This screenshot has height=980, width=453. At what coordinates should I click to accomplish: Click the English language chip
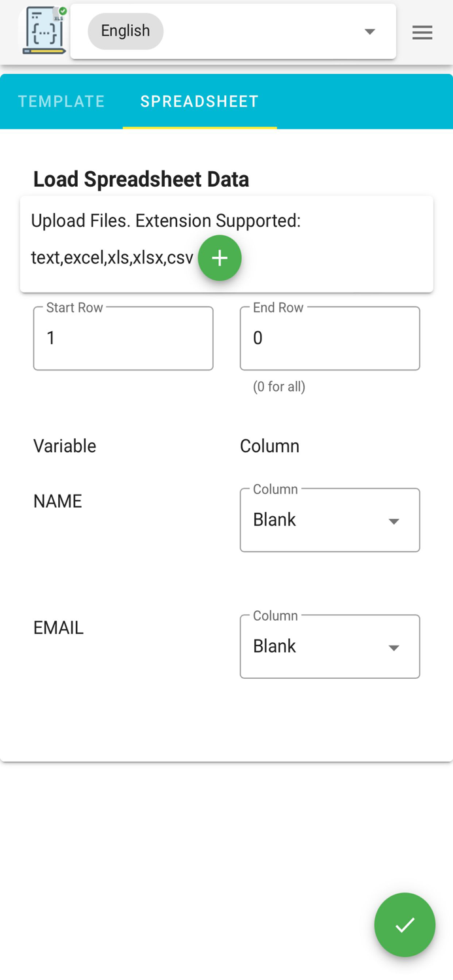(126, 31)
